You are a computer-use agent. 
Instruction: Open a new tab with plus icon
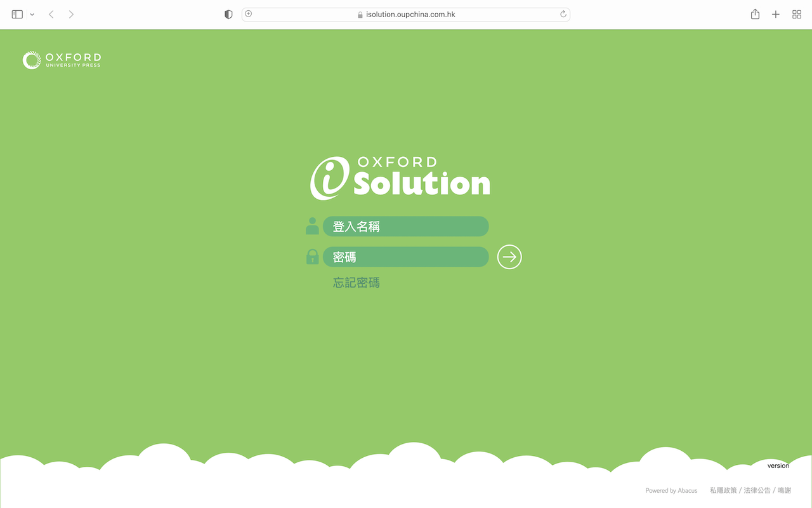(776, 14)
